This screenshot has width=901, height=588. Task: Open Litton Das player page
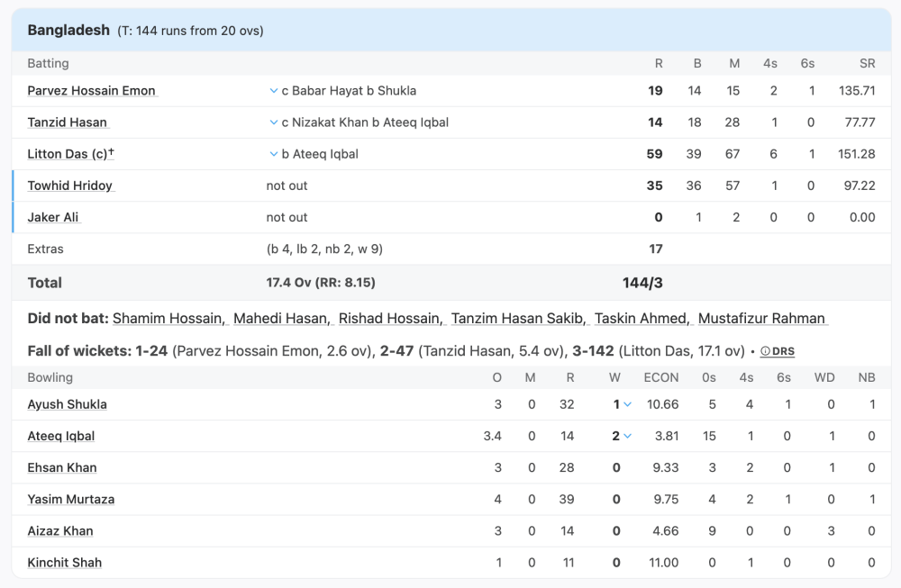70,154
